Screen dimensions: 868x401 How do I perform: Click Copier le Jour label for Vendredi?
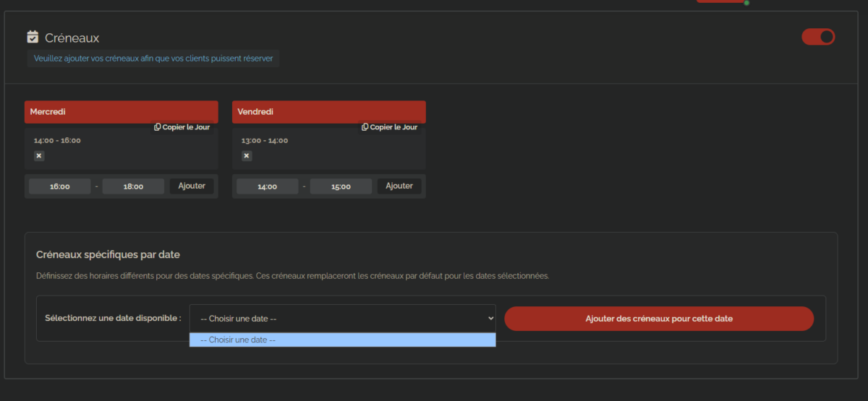click(393, 127)
